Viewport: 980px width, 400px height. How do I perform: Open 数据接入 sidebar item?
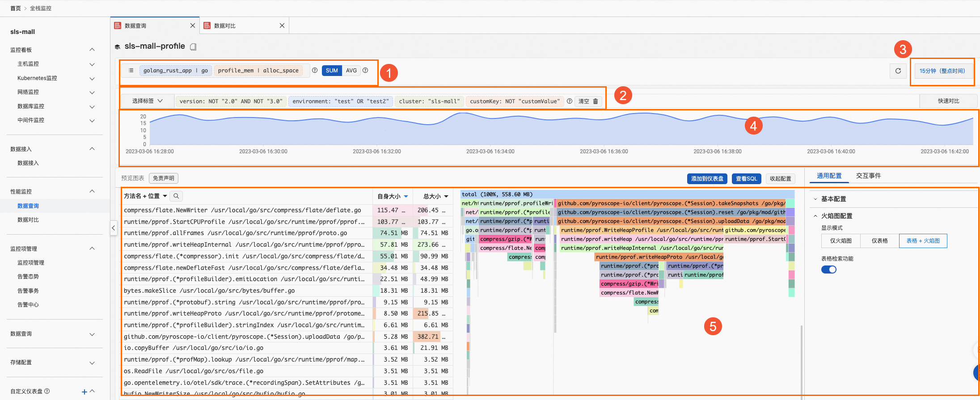(28, 163)
